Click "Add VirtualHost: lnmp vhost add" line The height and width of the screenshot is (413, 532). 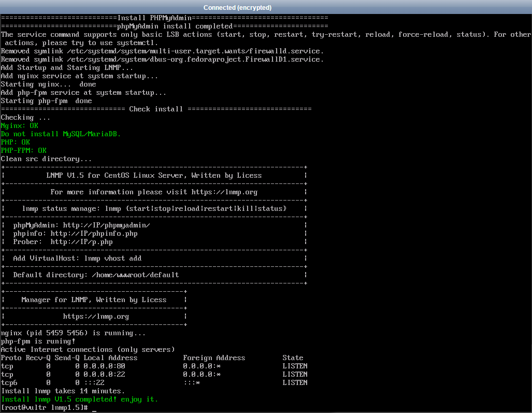tap(77, 258)
